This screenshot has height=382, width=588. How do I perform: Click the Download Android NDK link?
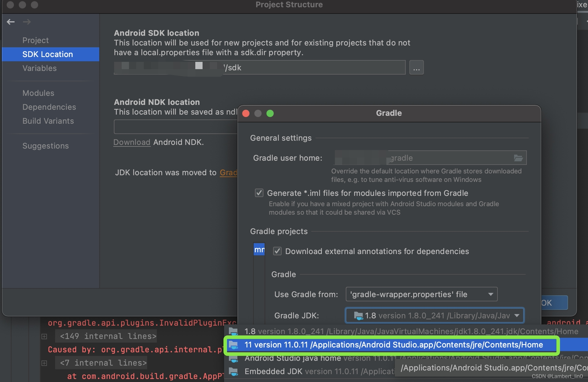tap(132, 142)
